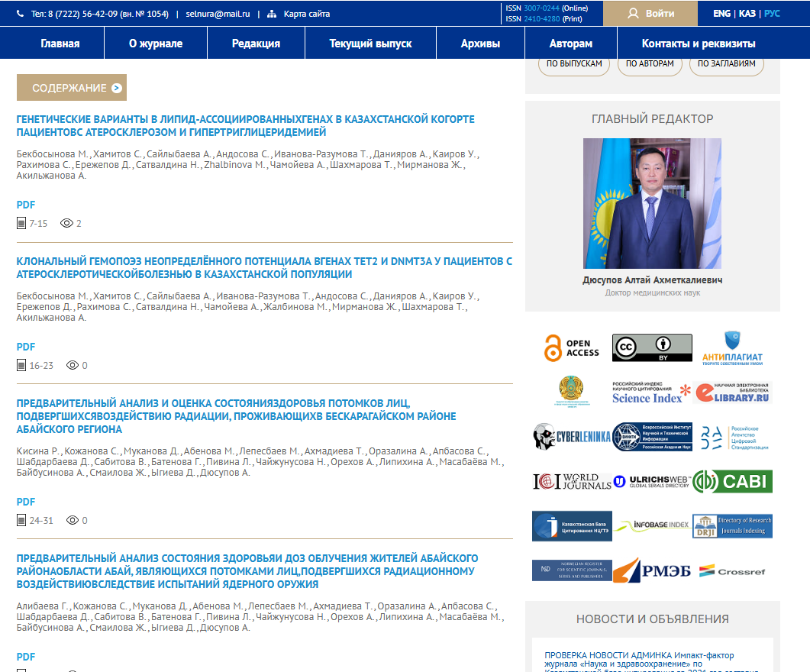The image size is (810, 672).
Task: Click the eye icon in the 24-31 row
Action: click(x=73, y=520)
